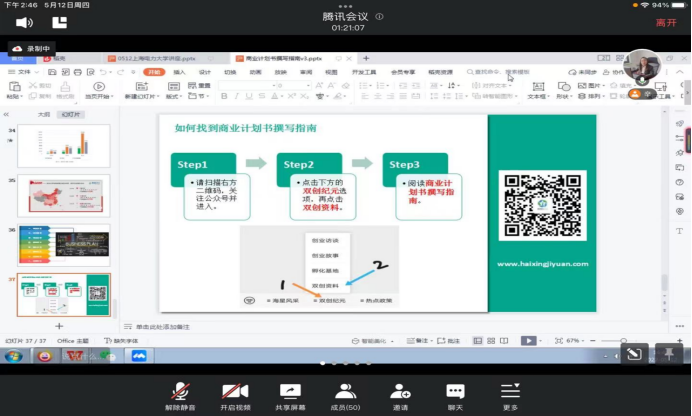Open the 插入 ribbon tab
The width and height of the screenshot is (692, 416).
[x=179, y=72]
